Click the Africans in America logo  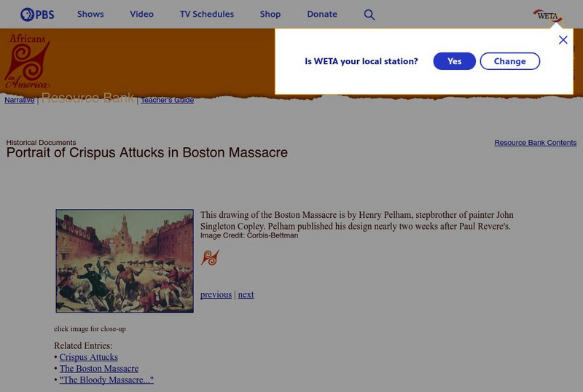tap(28, 61)
